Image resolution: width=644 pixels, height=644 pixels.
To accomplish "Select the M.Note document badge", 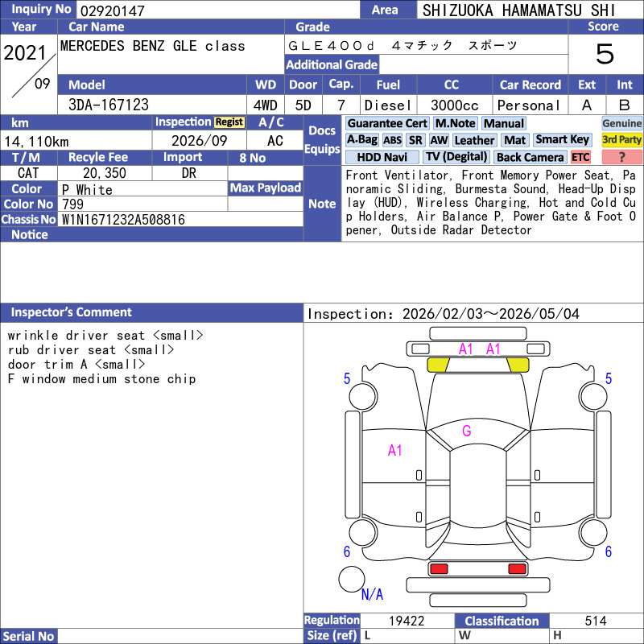I will coord(455,123).
